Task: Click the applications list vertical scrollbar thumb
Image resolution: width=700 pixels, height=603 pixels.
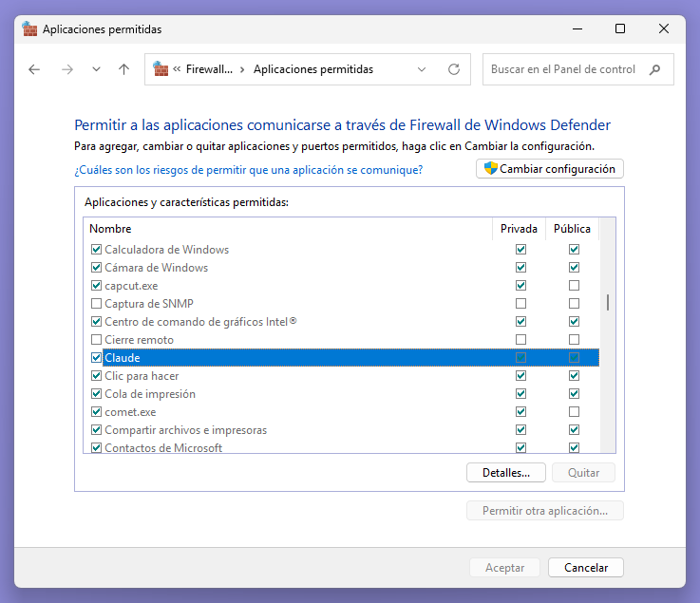Action: point(608,303)
